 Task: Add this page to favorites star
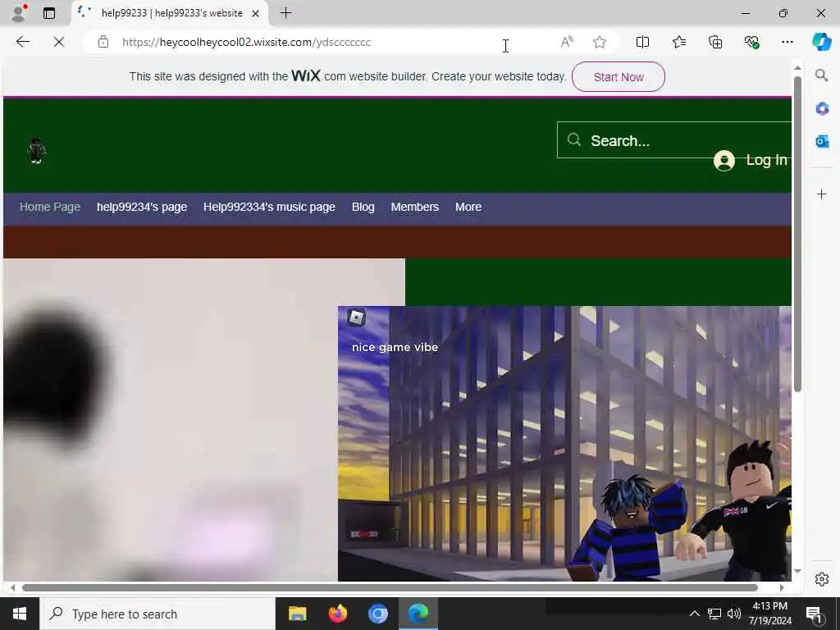coord(600,42)
